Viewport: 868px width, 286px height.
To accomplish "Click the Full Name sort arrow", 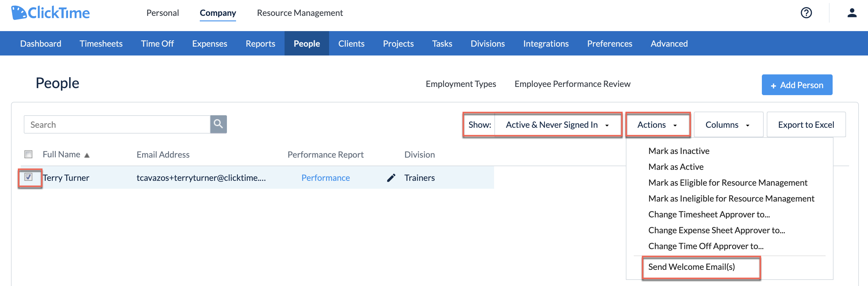I will [87, 155].
